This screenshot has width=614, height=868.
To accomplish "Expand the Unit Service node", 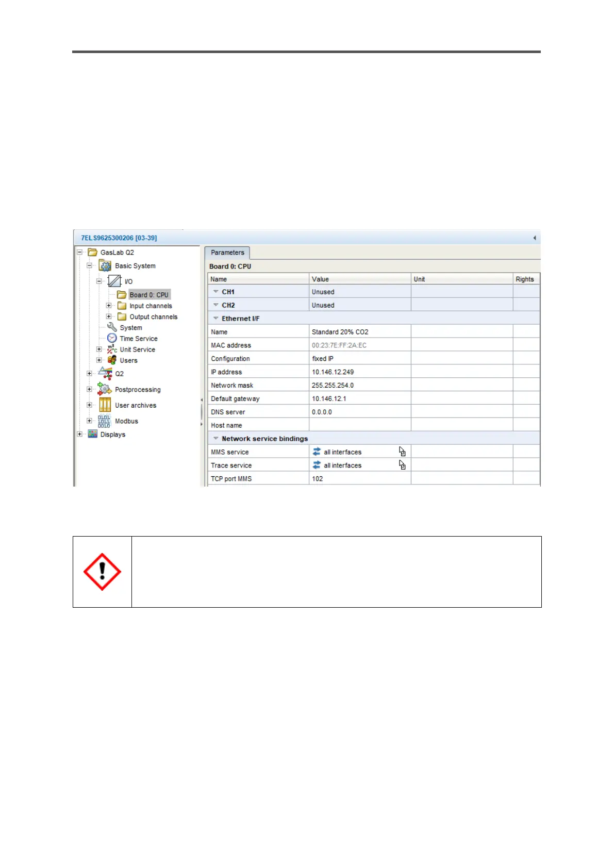I will (x=99, y=349).
